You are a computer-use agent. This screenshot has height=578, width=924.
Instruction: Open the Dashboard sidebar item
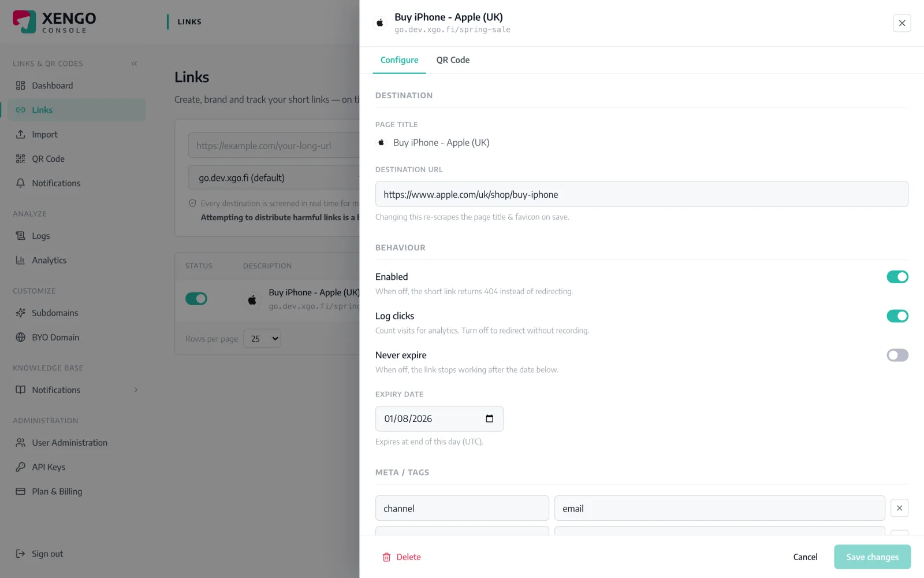76,86
